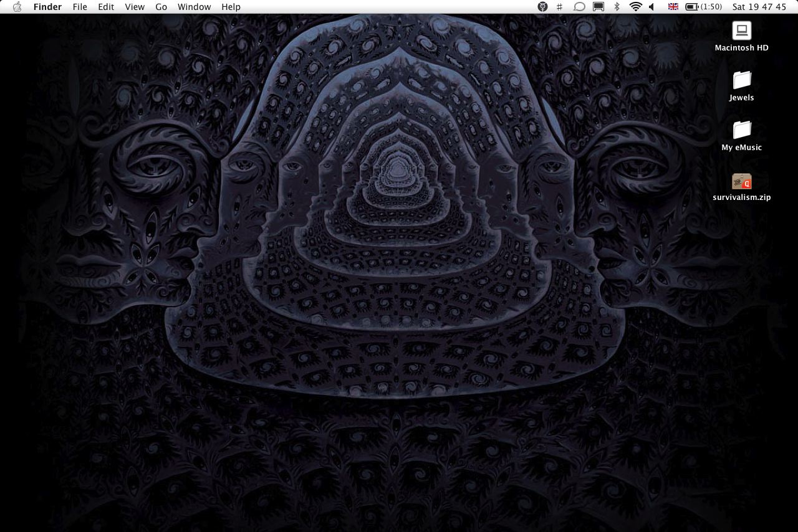This screenshot has width=798, height=532.
Task: Open the Apple menu
Action: [x=17, y=7]
